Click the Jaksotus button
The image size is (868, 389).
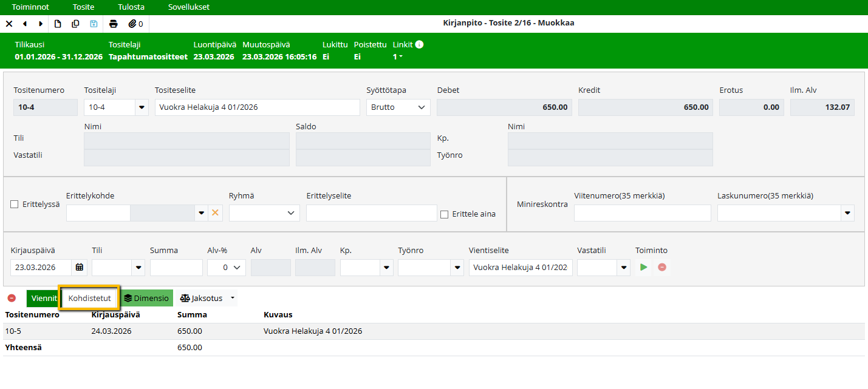point(202,299)
